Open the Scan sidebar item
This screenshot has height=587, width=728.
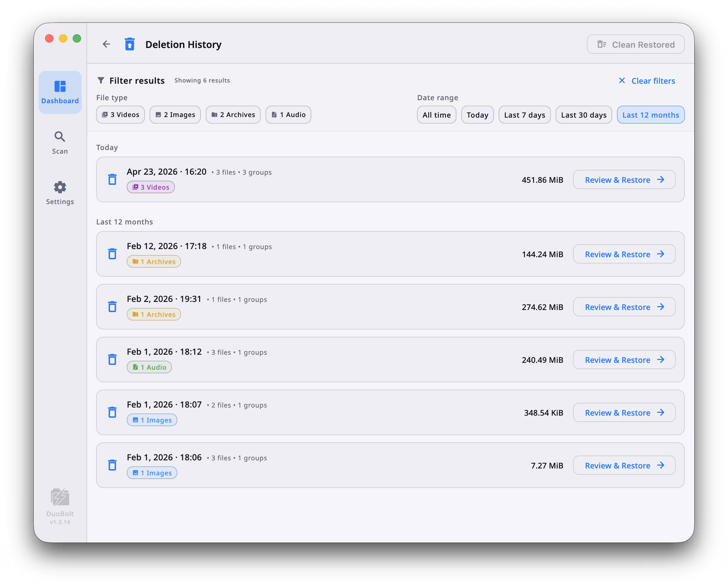60,143
